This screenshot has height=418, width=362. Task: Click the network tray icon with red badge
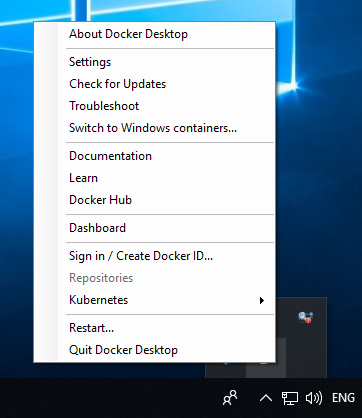click(306, 317)
